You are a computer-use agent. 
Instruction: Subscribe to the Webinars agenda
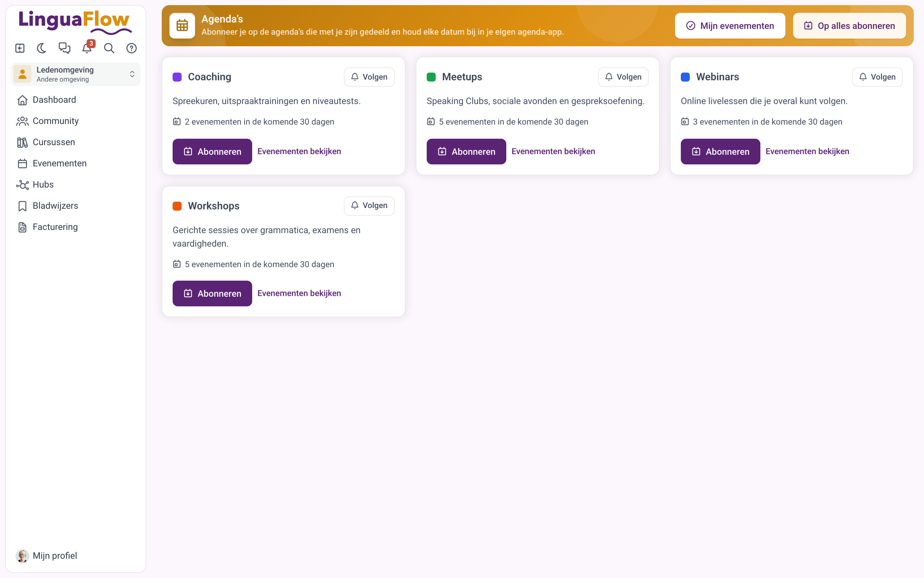(x=721, y=151)
